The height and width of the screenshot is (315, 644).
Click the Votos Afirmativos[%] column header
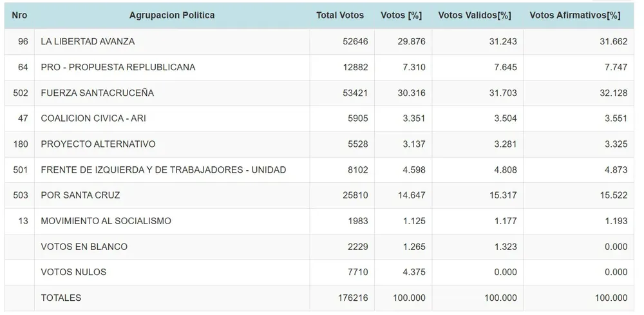pos(574,15)
